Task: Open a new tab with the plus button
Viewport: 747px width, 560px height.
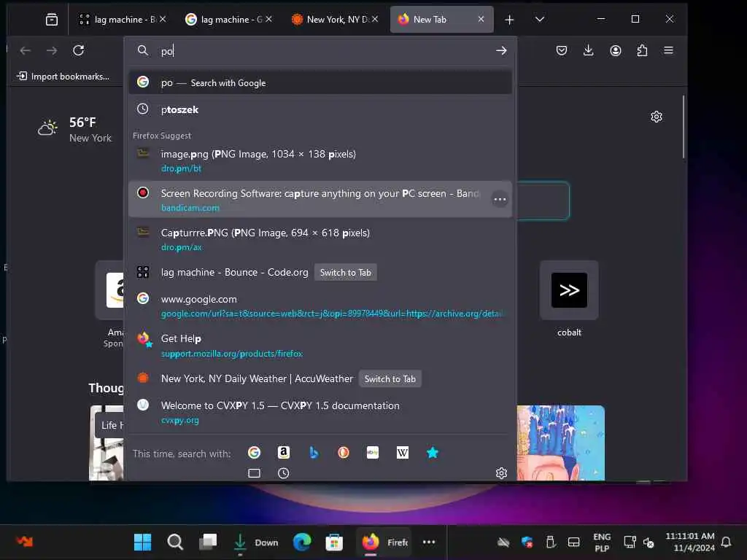Action: point(509,20)
